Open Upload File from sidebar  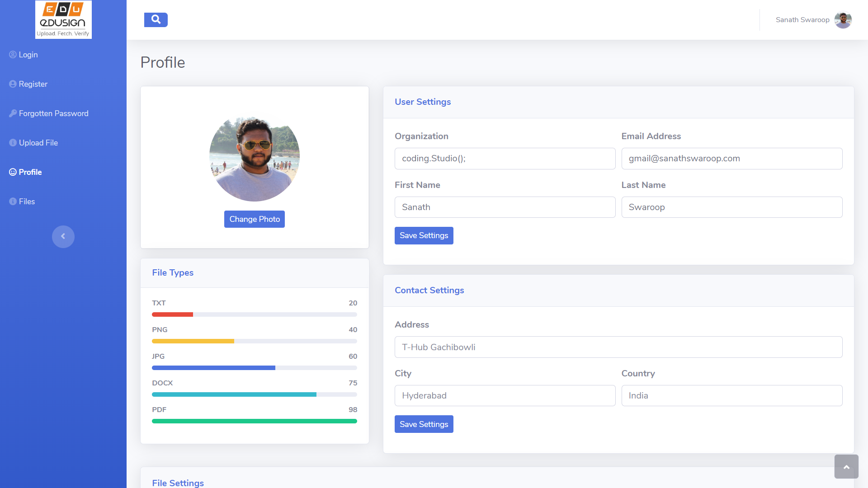(x=38, y=143)
